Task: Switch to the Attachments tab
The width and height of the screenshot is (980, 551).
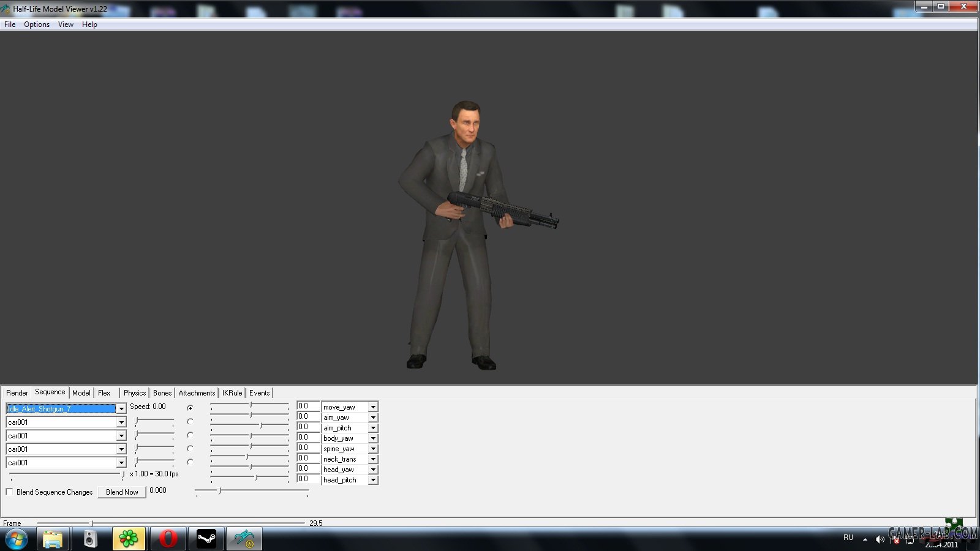Action: tap(197, 393)
